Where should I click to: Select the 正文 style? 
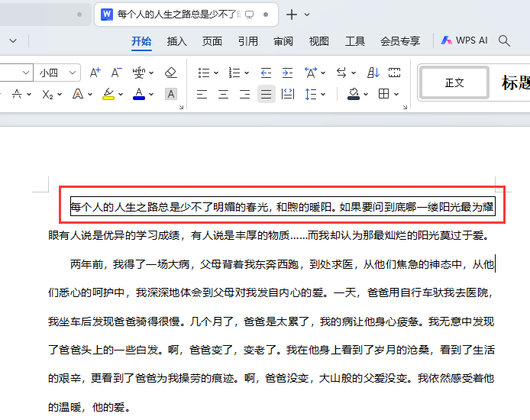coord(454,82)
